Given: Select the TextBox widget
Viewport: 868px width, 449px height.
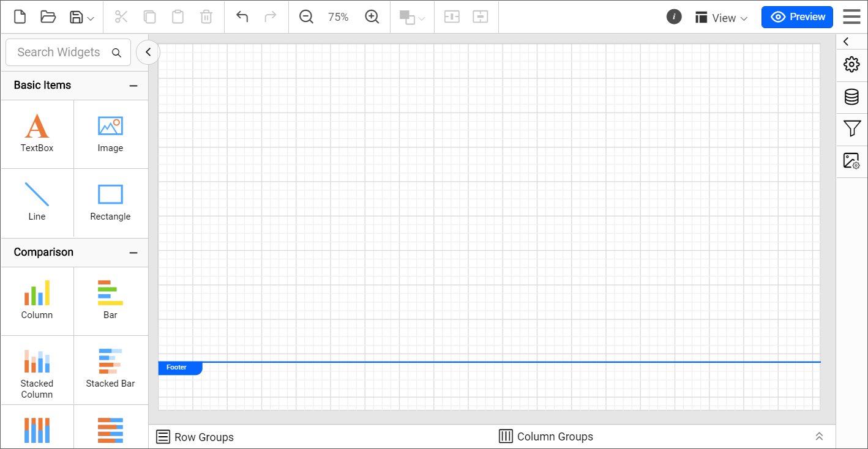Looking at the screenshot, I should point(37,133).
